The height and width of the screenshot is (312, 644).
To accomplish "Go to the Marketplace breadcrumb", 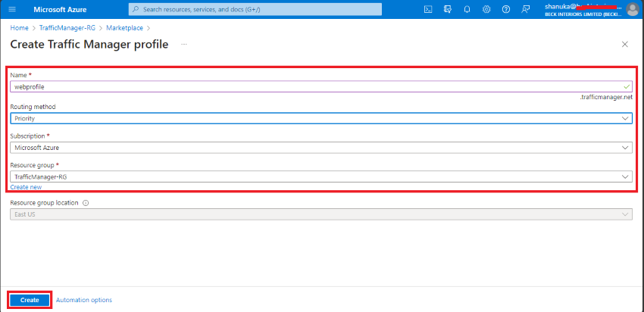I will 124,28.
